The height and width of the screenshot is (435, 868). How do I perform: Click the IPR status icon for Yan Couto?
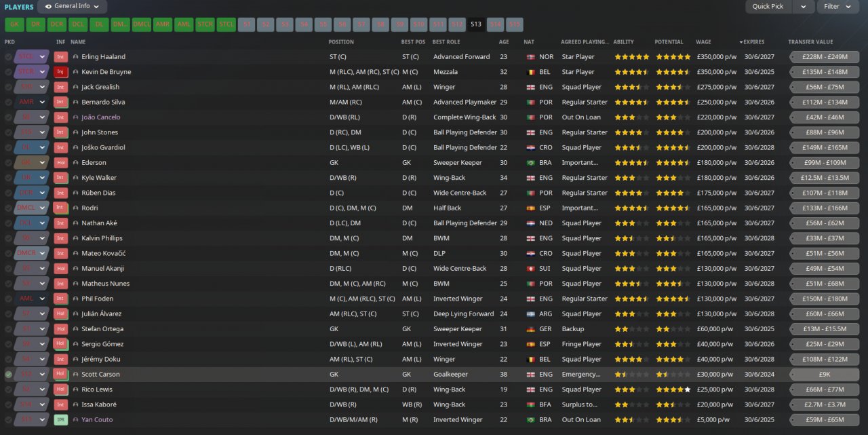click(61, 420)
